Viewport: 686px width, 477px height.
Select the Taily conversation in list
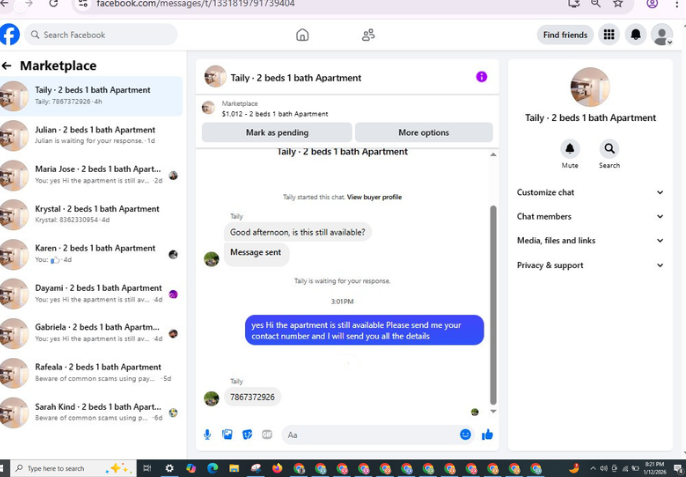coord(91,95)
